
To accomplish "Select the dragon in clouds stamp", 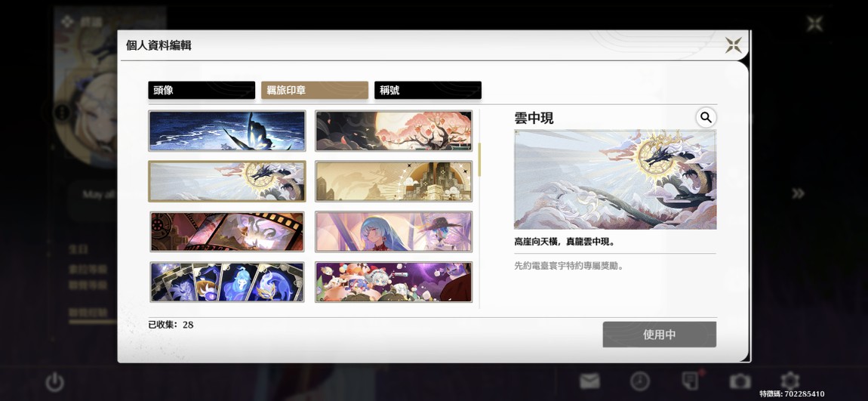I will 227,181.
